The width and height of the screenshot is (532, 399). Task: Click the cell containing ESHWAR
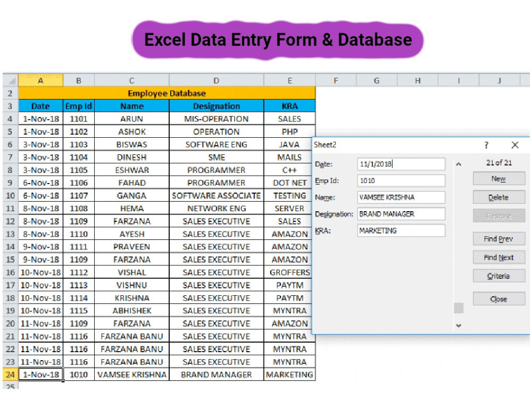131,170
